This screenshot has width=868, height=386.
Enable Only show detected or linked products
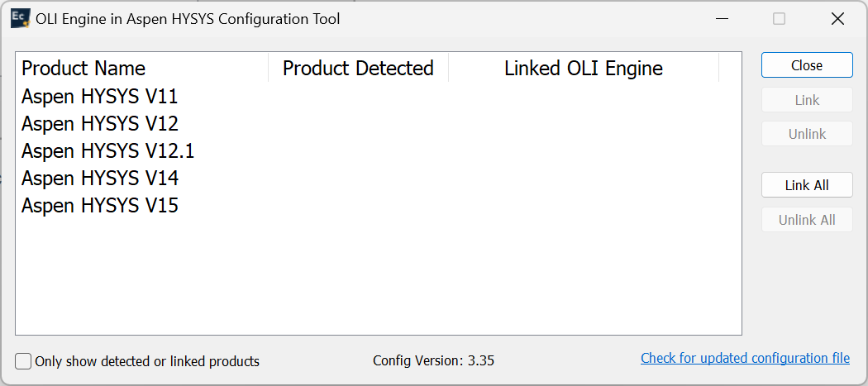(x=24, y=361)
